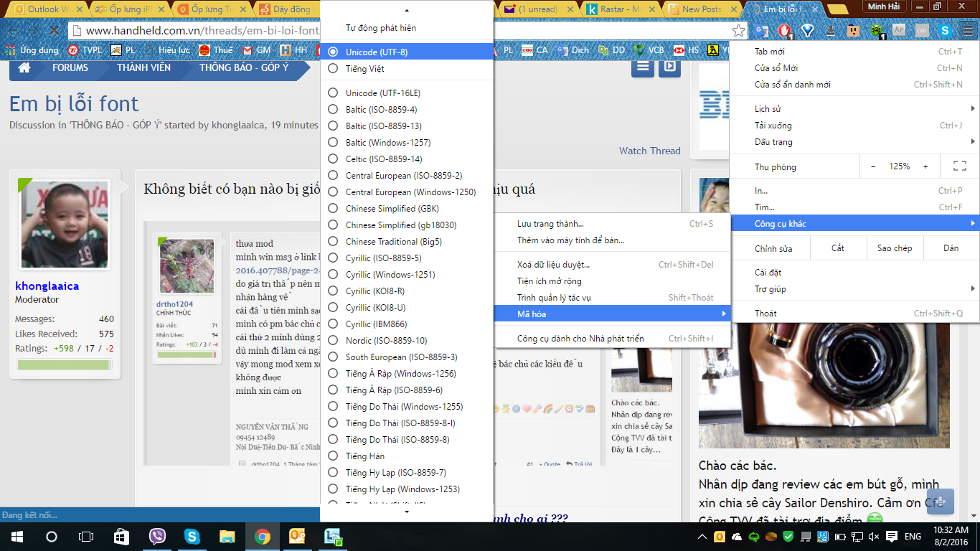Click the khonglaaica avatar thumbnail
Image resolution: width=980 pixels, height=551 pixels.
tap(65, 224)
